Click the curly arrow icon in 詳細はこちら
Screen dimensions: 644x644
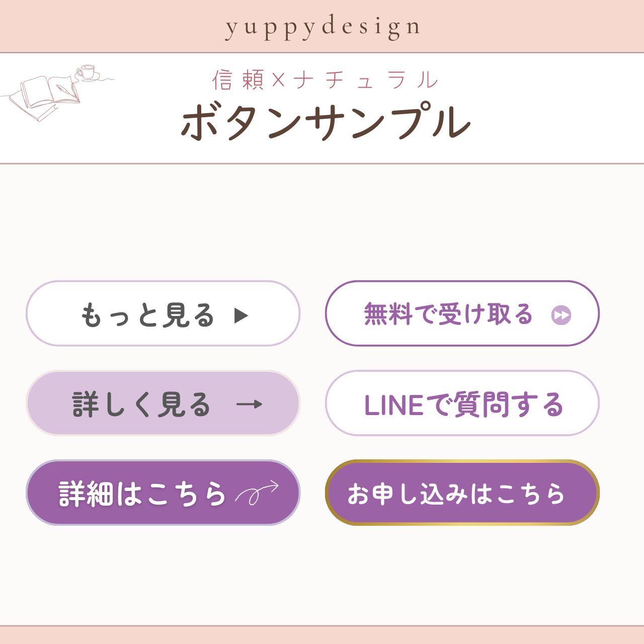tap(257, 493)
